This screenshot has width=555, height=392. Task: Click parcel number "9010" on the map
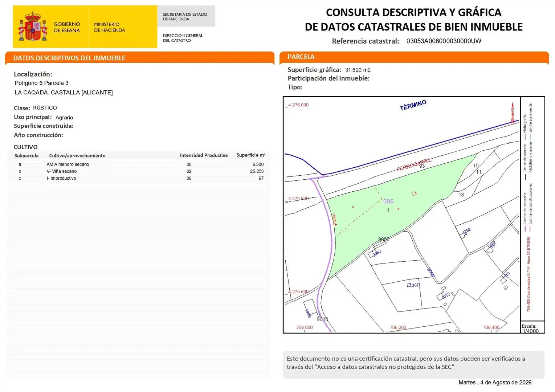322,319
